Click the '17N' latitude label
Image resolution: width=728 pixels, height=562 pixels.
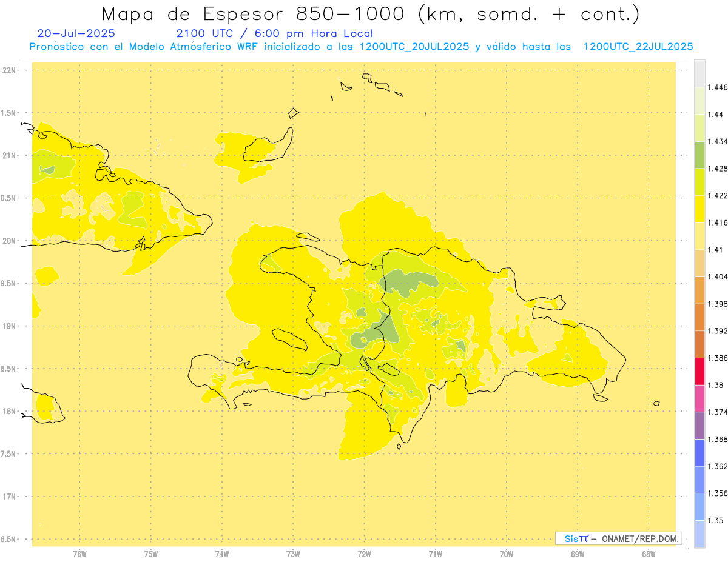[10, 497]
